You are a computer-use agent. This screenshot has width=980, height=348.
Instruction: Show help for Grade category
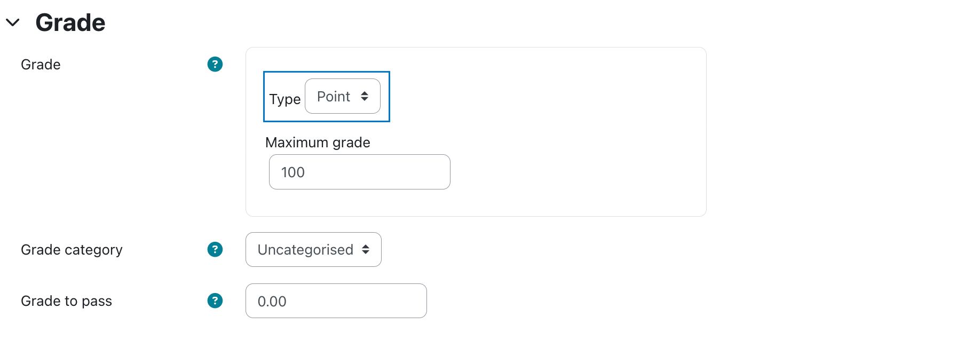(x=215, y=249)
